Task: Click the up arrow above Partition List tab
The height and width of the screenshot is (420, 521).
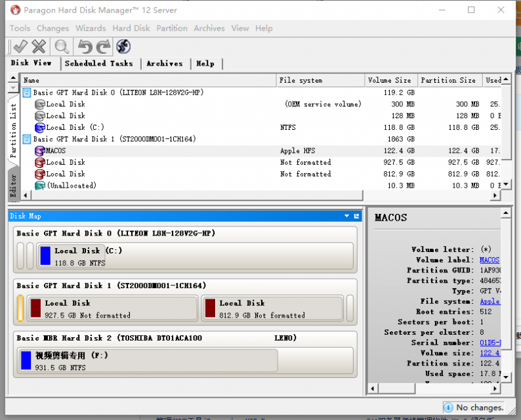Action: [13, 77]
